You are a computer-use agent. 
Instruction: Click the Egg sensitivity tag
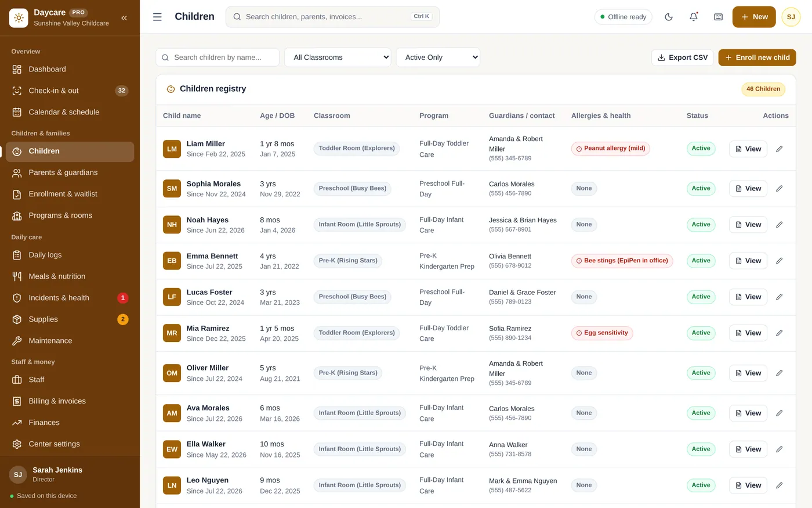(x=602, y=333)
